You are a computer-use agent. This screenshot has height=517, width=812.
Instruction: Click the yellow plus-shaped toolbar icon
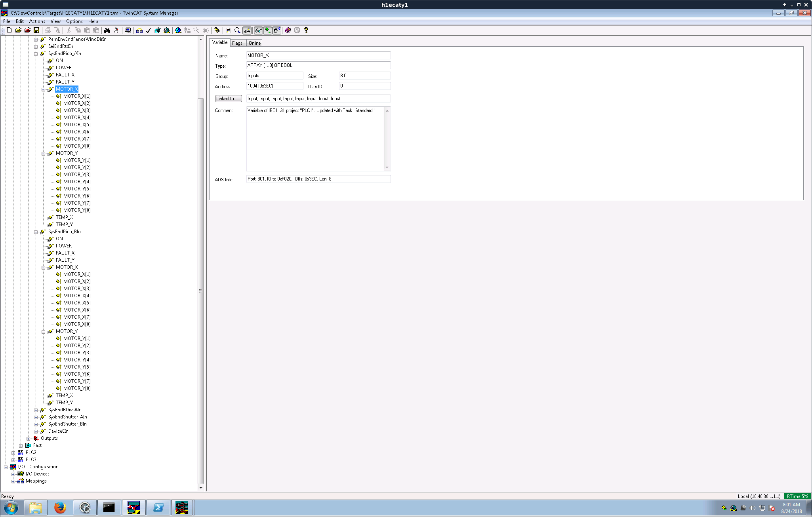click(x=217, y=30)
